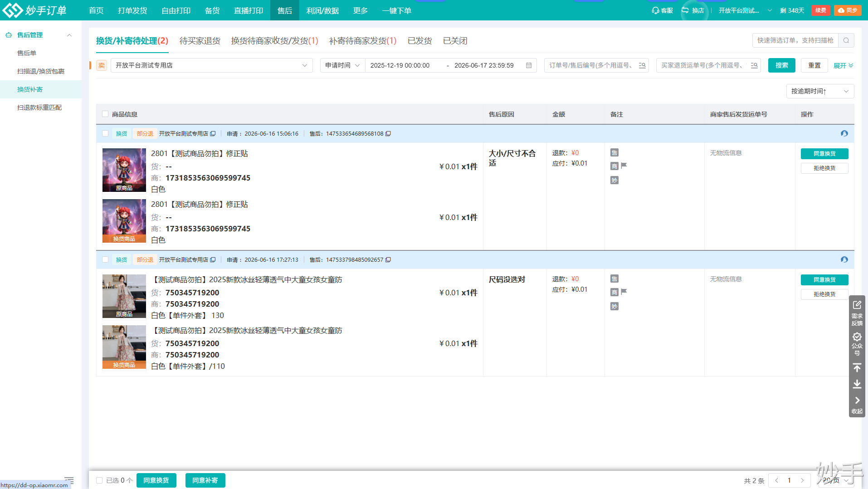Open the 开放平台测试专用店 store dropdown
The image size is (868, 489).
(211, 65)
